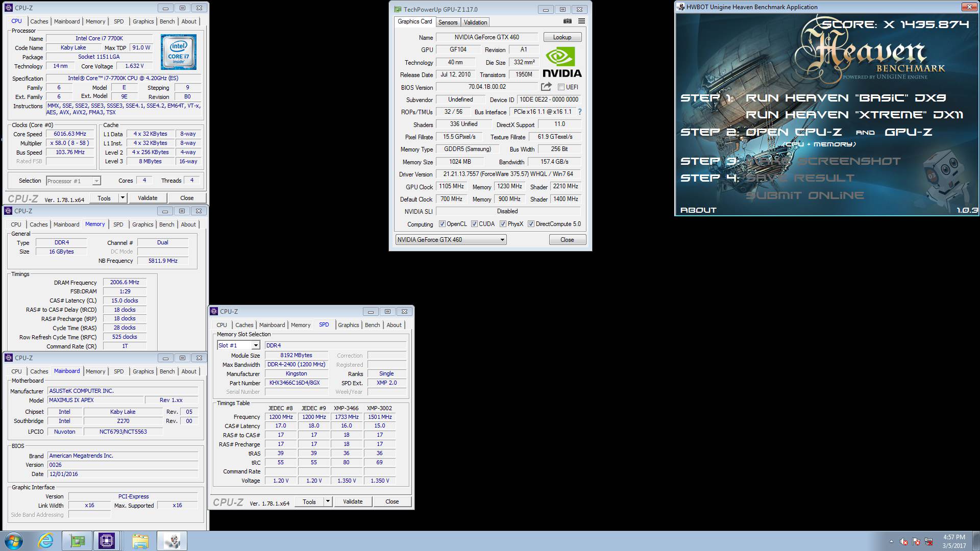Open the About tab in CPU-Z Mainboard window
Image resolution: width=980 pixels, height=551 pixels.
[x=189, y=371]
